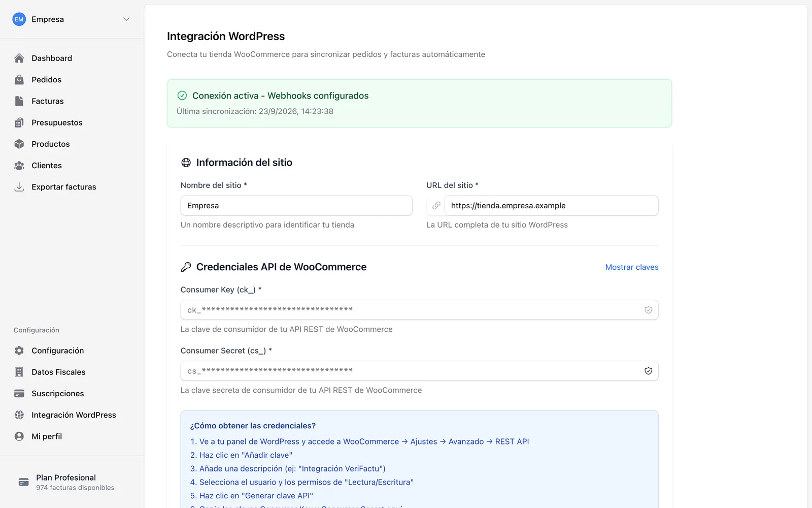Screen dimensions: 812x508
Task: Click into the URL del sitio field
Action: click(551, 206)
